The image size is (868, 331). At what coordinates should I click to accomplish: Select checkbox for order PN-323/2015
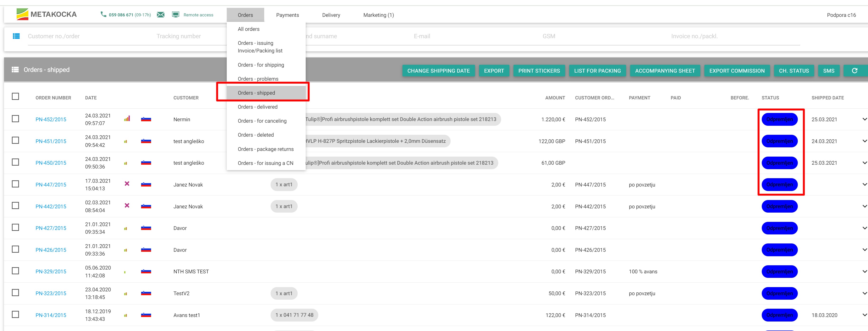click(15, 293)
